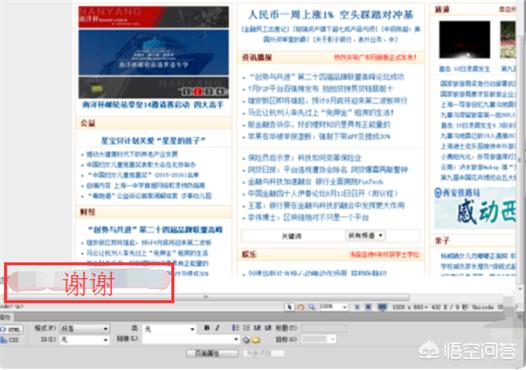
Task: Switch to desktop window size icon
Action: [x=382, y=307]
